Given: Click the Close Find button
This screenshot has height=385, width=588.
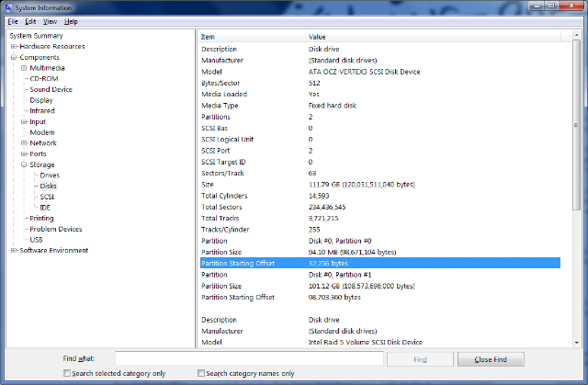Looking at the screenshot, I should [x=491, y=359].
